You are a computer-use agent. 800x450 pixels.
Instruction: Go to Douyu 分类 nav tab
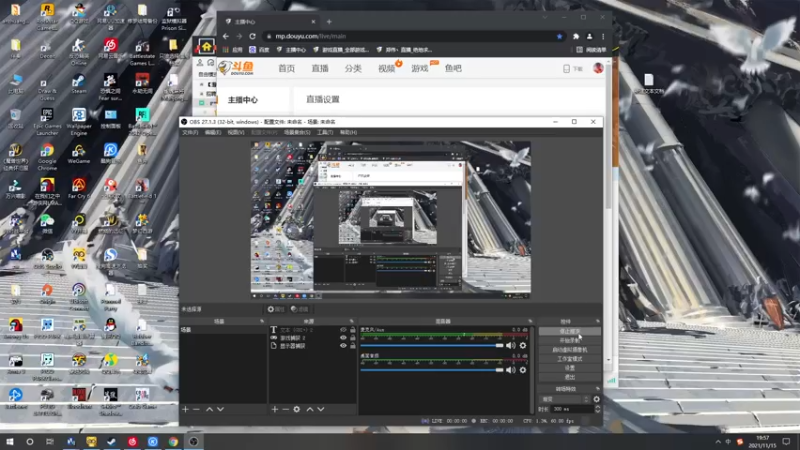coord(353,68)
